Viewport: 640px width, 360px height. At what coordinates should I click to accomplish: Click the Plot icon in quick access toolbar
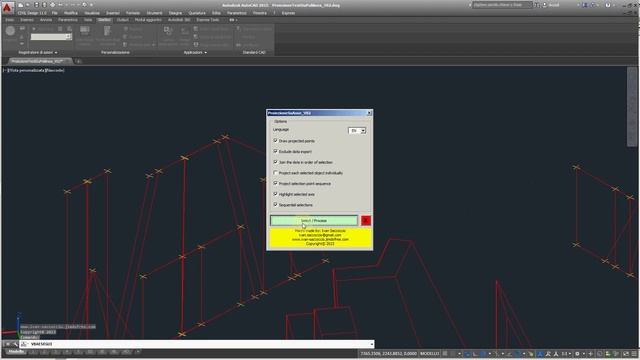pos(53,5)
